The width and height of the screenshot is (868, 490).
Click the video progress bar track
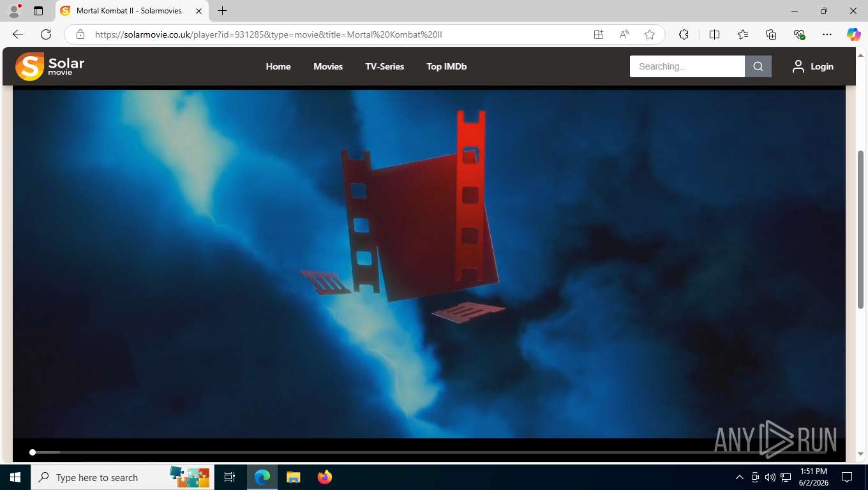click(429, 452)
